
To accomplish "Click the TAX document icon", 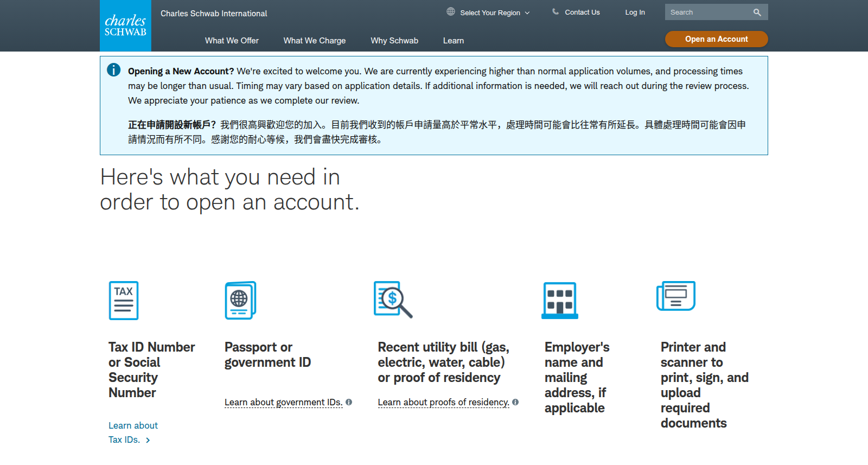I will [x=124, y=301].
